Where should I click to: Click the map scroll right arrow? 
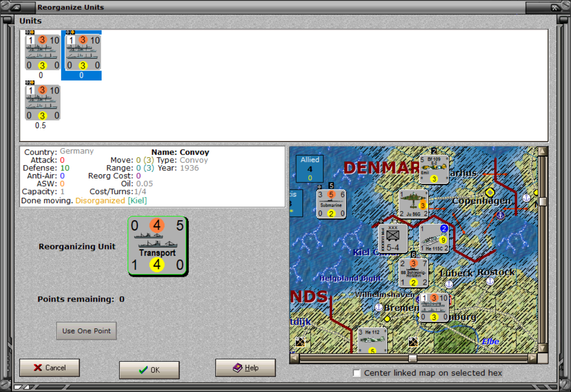pos(532,359)
